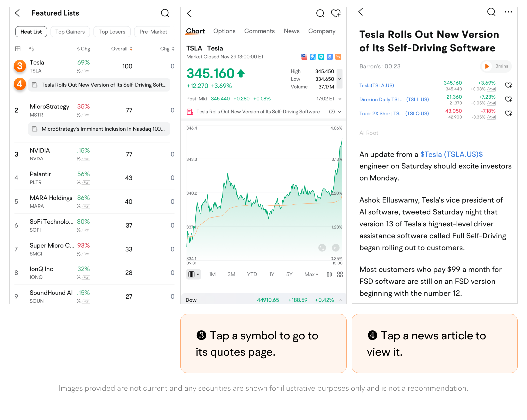Viewport: 527px width, 420px height.
Task: Open the Options tab
Action: tap(224, 31)
